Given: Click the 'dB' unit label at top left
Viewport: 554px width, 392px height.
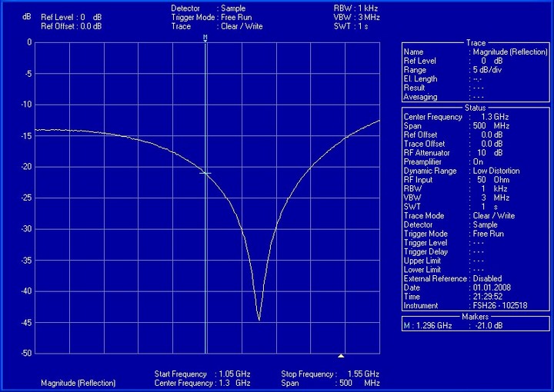Looking at the screenshot, I should tap(26, 17).
